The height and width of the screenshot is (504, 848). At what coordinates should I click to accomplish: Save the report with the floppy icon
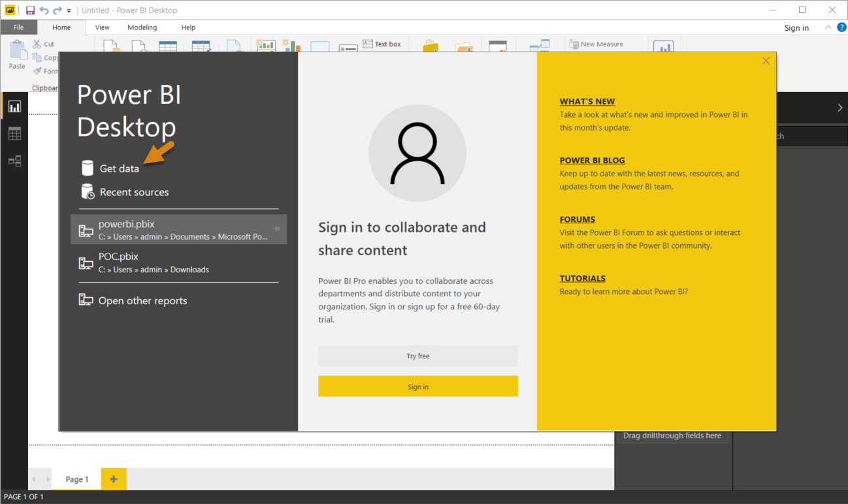click(x=30, y=10)
